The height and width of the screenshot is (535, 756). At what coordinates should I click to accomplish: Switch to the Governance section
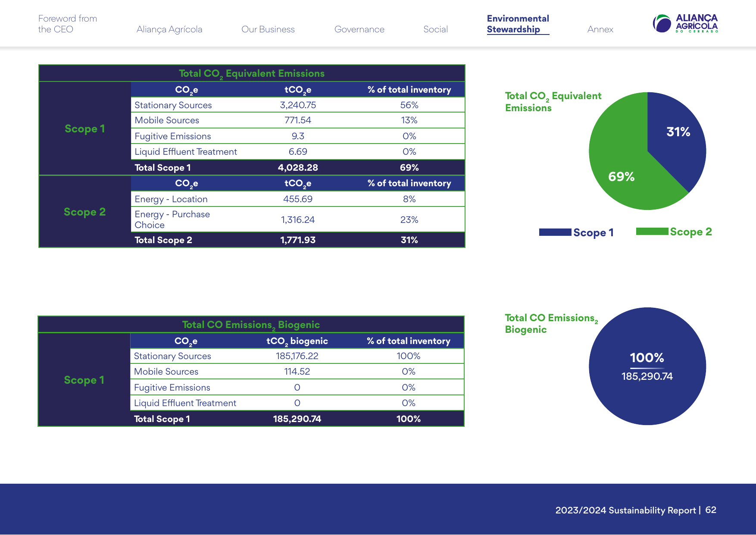point(359,29)
